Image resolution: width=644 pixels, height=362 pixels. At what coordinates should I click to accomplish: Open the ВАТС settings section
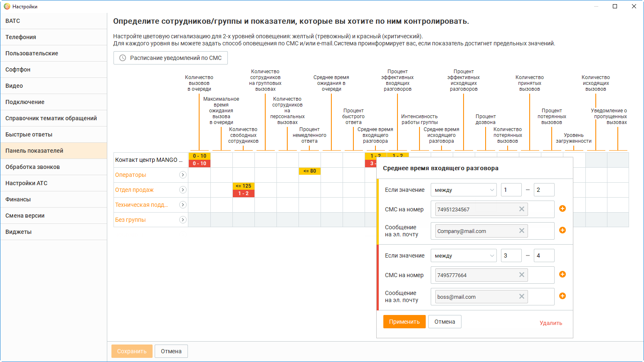click(54, 21)
